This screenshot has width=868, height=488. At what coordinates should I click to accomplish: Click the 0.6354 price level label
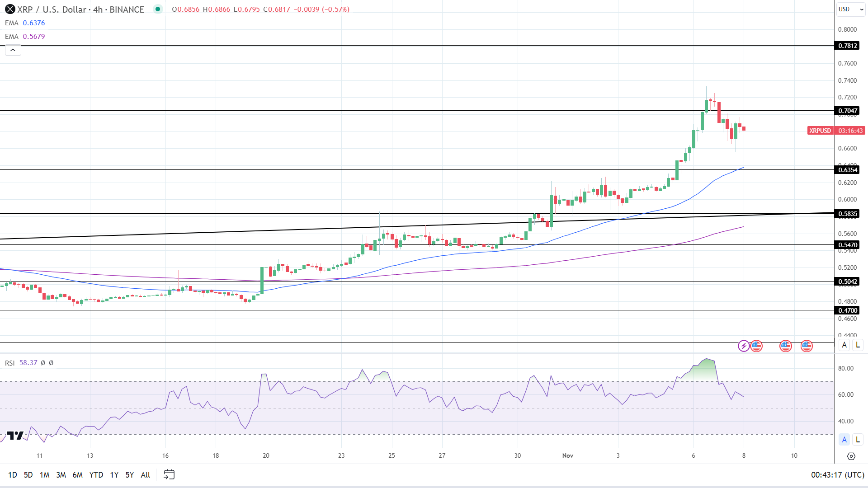click(x=848, y=170)
